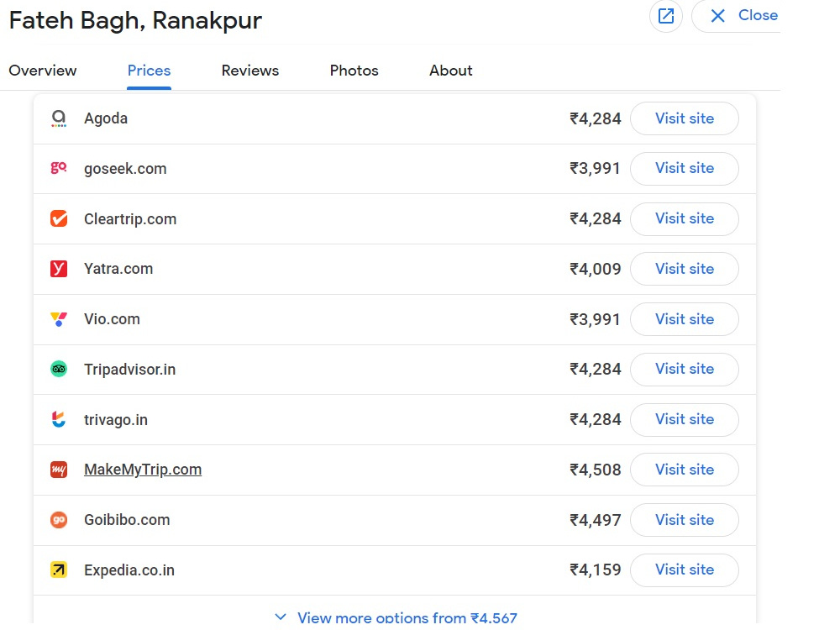Visit site for goseek.com
840x630 pixels.
pyautogui.click(x=684, y=168)
